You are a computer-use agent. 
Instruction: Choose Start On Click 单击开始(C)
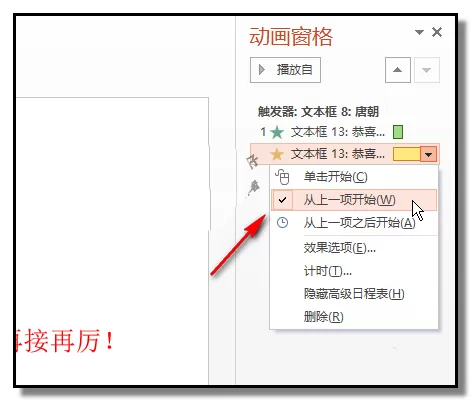coord(354,177)
